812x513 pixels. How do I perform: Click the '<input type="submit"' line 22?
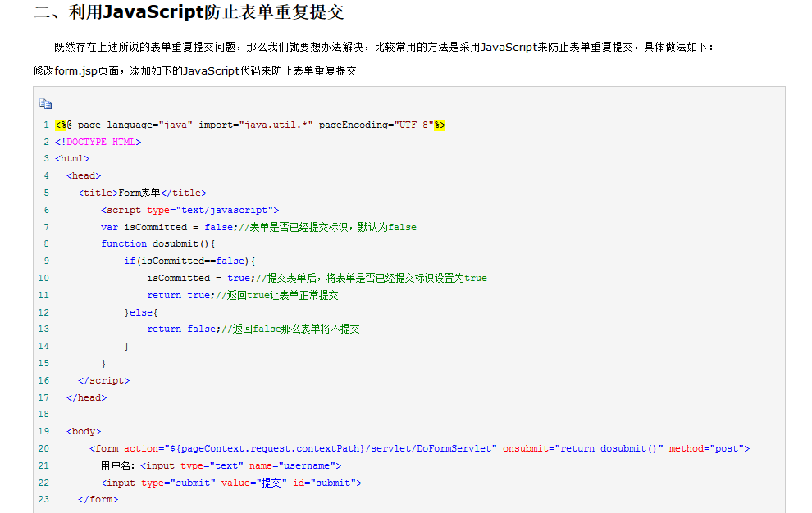click(x=231, y=483)
